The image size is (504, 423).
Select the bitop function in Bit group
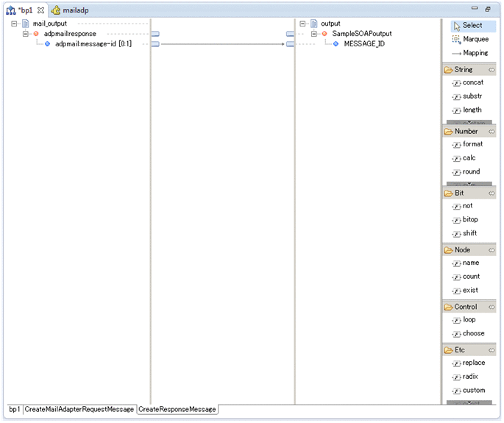pos(469,219)
